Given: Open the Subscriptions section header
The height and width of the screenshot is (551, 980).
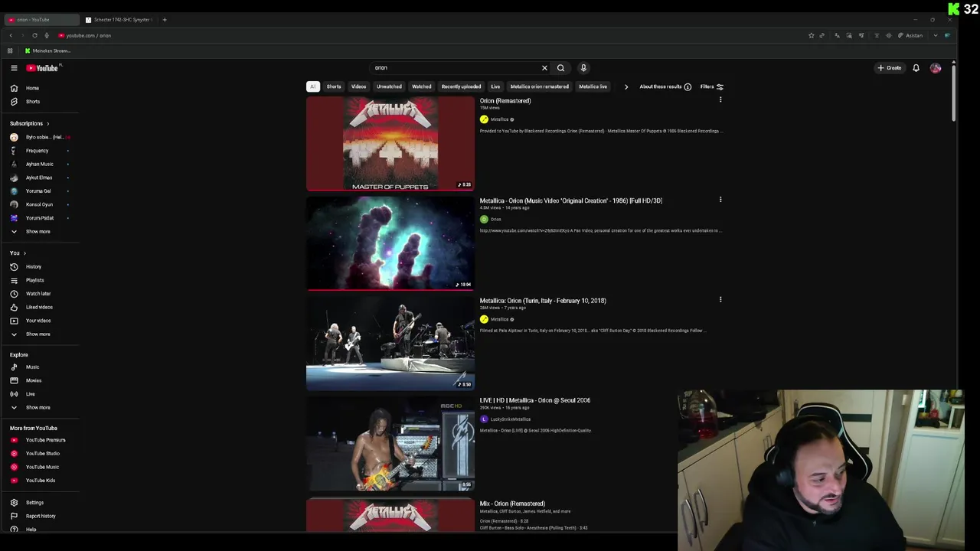Looking at the screenshot, I should (x=29, y=123).
